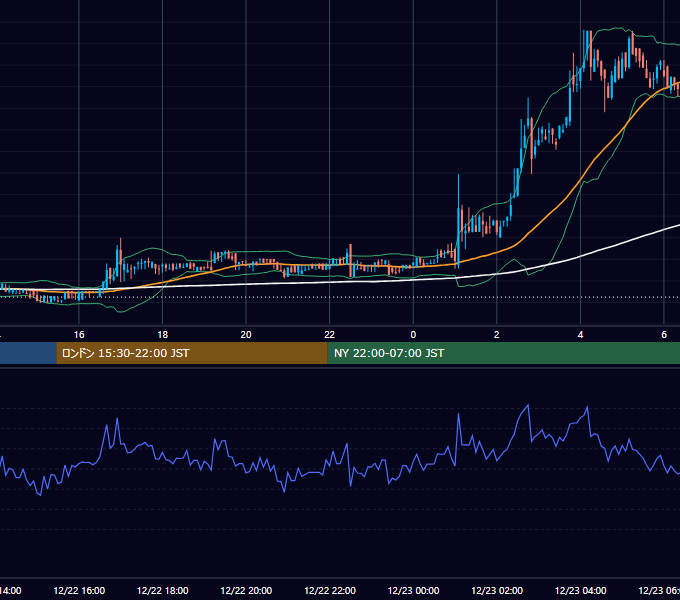Click the "0" hour label on chart axis
This screenshot has height=600, width=680.
[413, 335]
